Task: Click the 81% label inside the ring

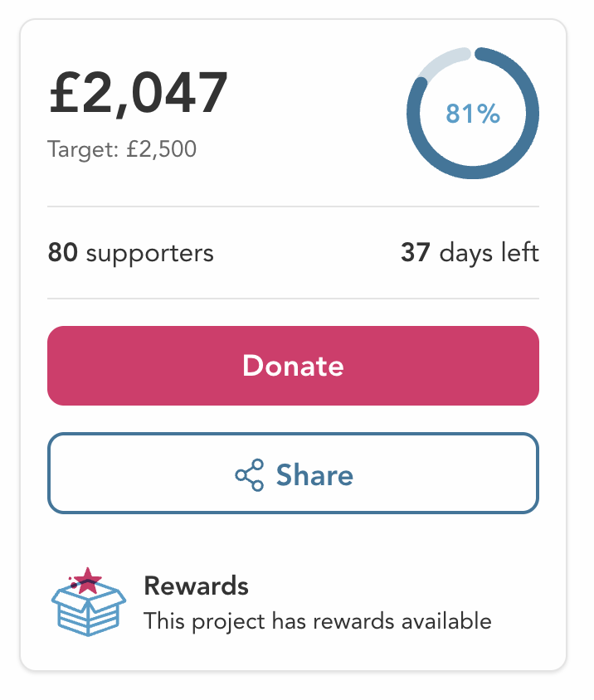Action: (x=473, y=114)
